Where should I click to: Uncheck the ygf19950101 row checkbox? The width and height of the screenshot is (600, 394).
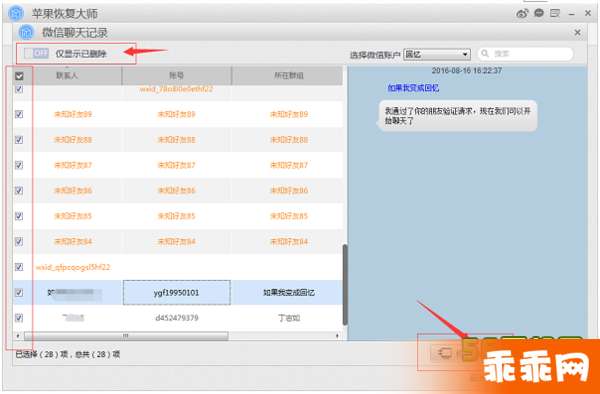click(19, 292)
